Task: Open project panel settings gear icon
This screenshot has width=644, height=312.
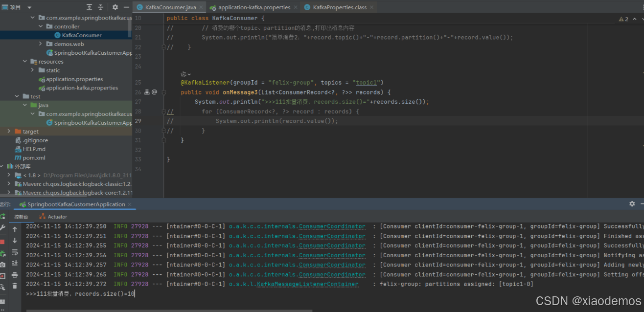Action: (115, 7)
